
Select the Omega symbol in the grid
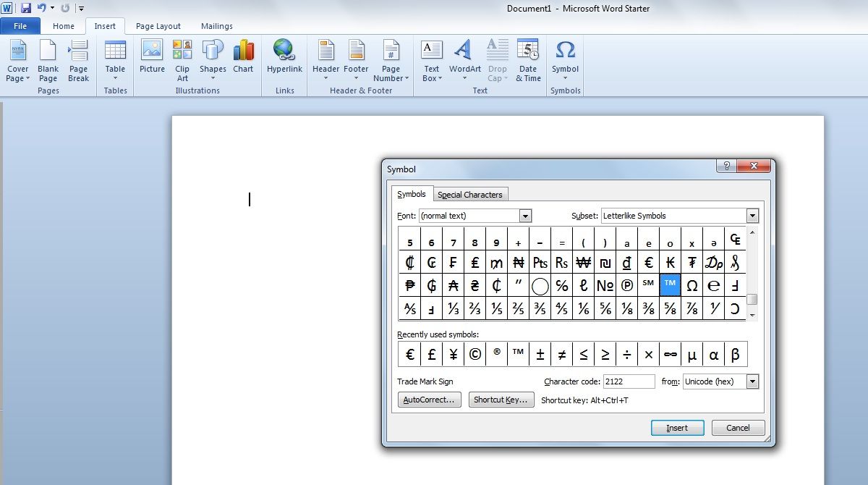692,284
